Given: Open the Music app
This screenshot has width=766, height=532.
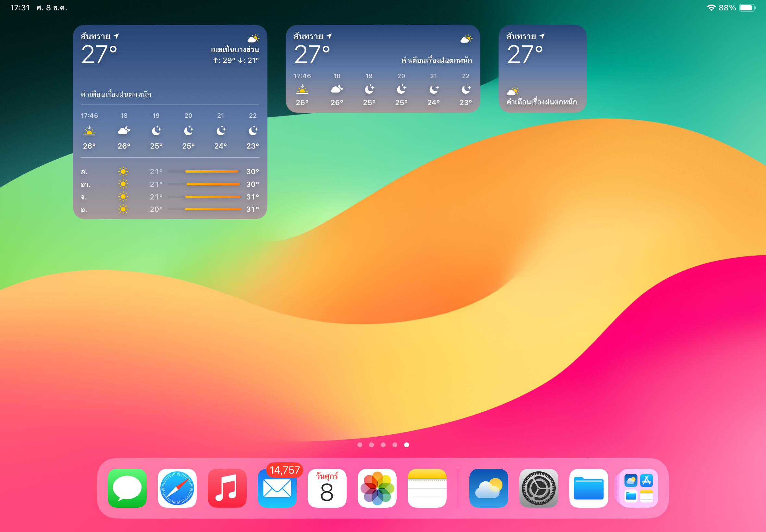Looking at the screenshot, I should pos(227,488).
